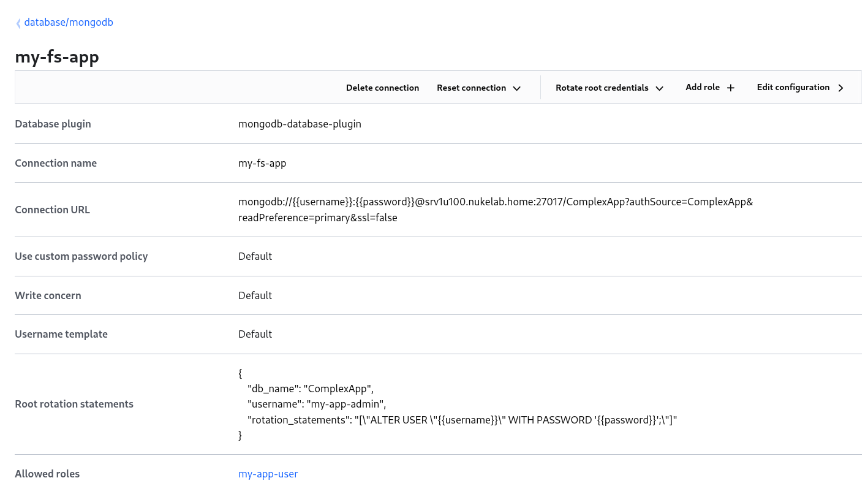Click the back chevron beside database/mongodb
Viewport: 868px width, 486px height.
click(18, 23)
